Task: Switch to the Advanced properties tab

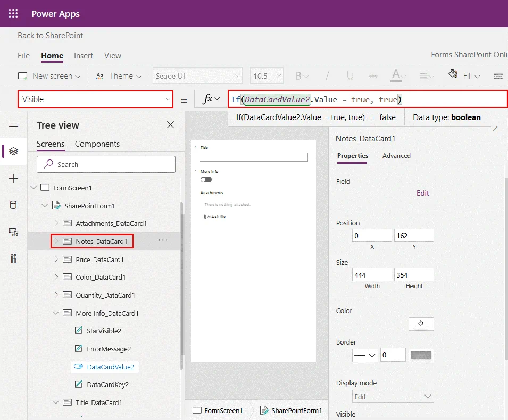Action: 396,156
